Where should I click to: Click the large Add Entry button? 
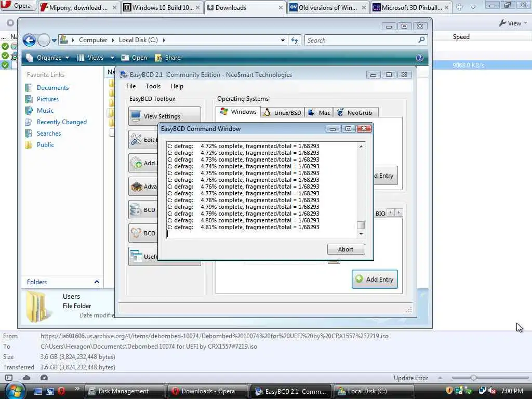[375, 279]
